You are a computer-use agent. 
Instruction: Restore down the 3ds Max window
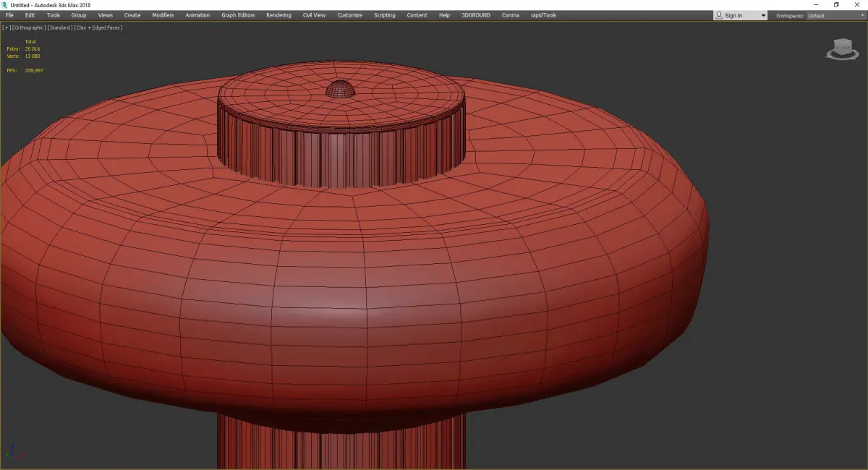point(836,4)
